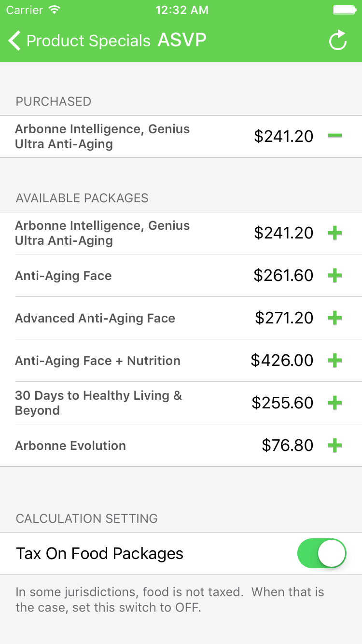The image size is (362, 644).
Task: Tap the ASVP title in header
Action: pyautogui.click(x=182, y=41)
